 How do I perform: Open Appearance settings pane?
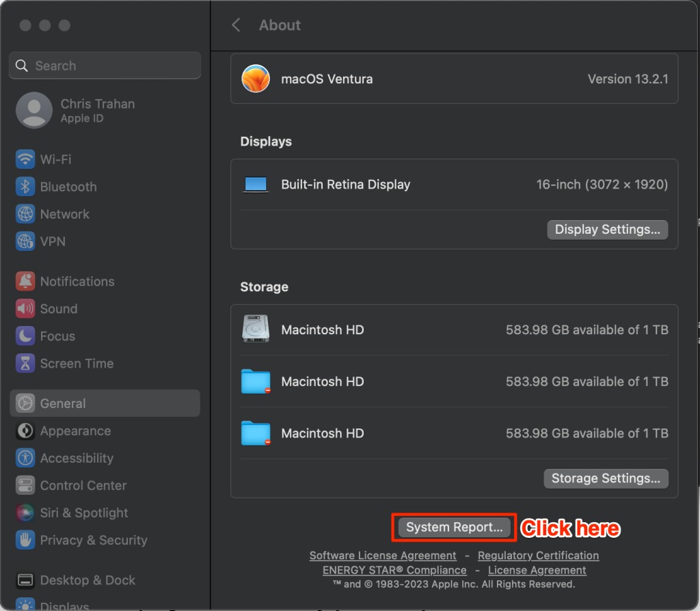coord(75,431)
